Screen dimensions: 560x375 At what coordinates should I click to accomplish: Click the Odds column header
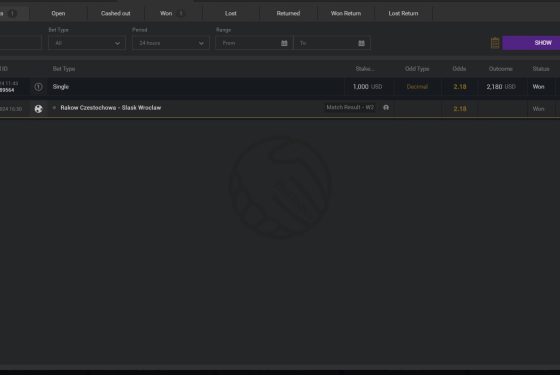click(459, 69)
